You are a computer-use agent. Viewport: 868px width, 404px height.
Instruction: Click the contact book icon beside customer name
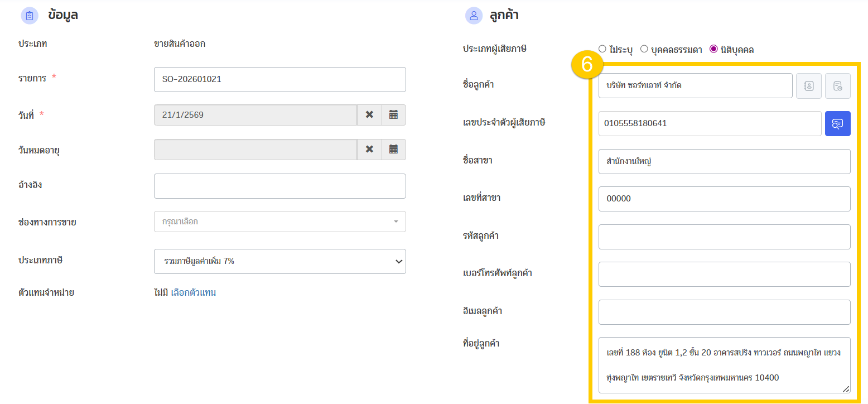click(808, 86)
